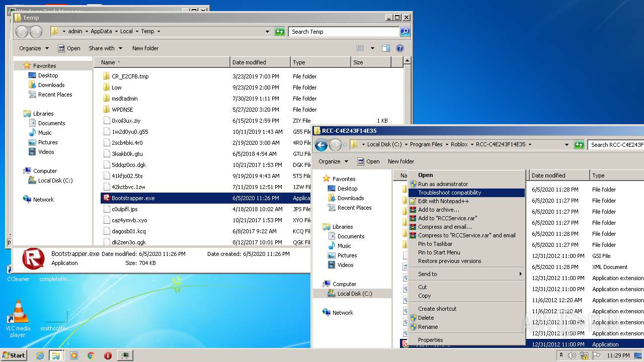The image size is (644, 362).
Task: Sort by Name column in Temp window
Action: pos(162,62)
